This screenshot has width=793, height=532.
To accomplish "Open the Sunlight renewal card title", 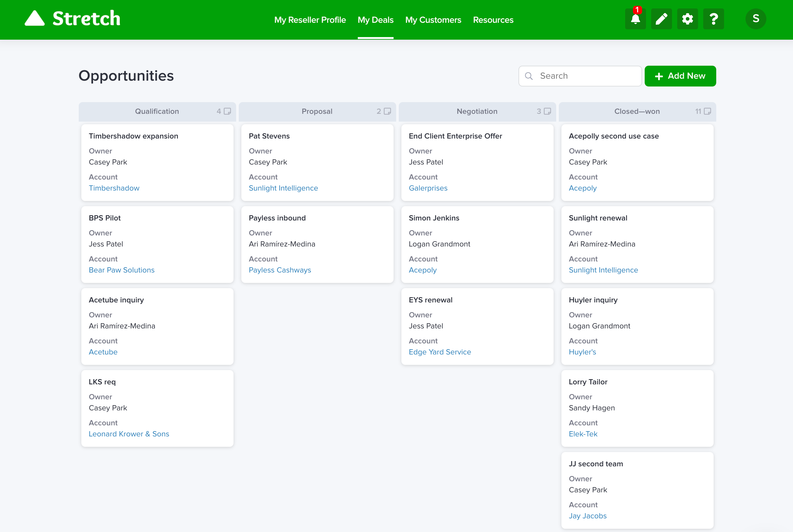I will (x=598, y=218).
